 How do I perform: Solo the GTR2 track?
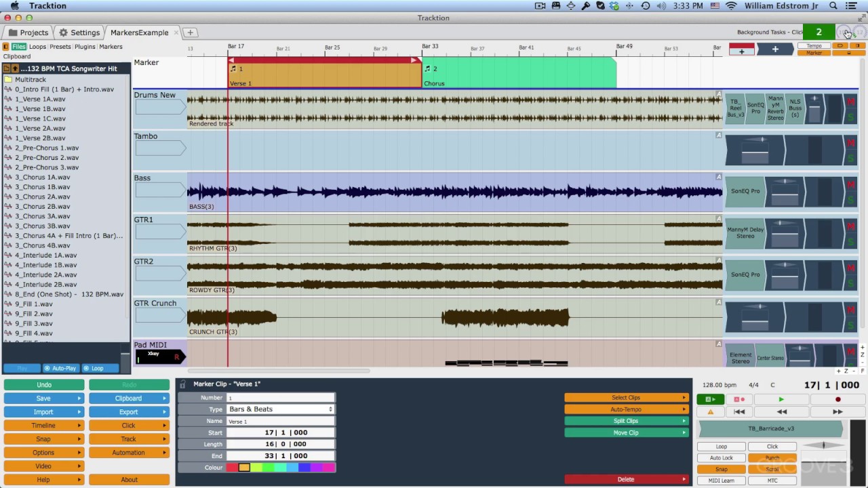coord(851,284)
